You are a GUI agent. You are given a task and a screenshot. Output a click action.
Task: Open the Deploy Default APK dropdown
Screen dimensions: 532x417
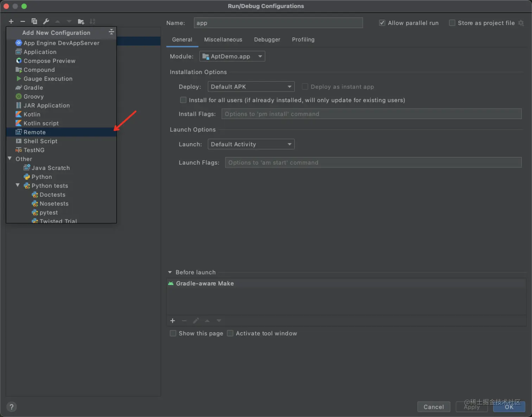[251, 87]
